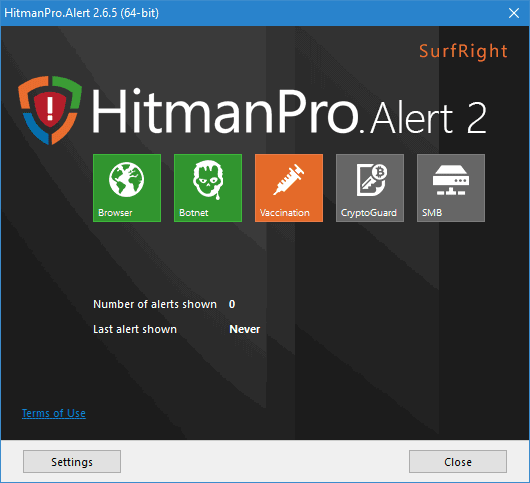Open the Terms of Use link

tap(54, 413)
